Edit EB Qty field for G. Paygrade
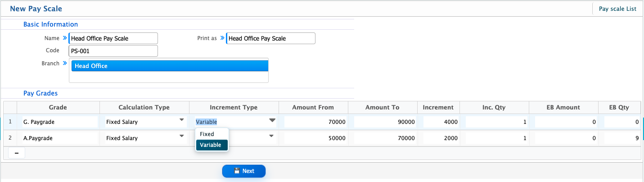644x182 pixels. tap(622, 122)
